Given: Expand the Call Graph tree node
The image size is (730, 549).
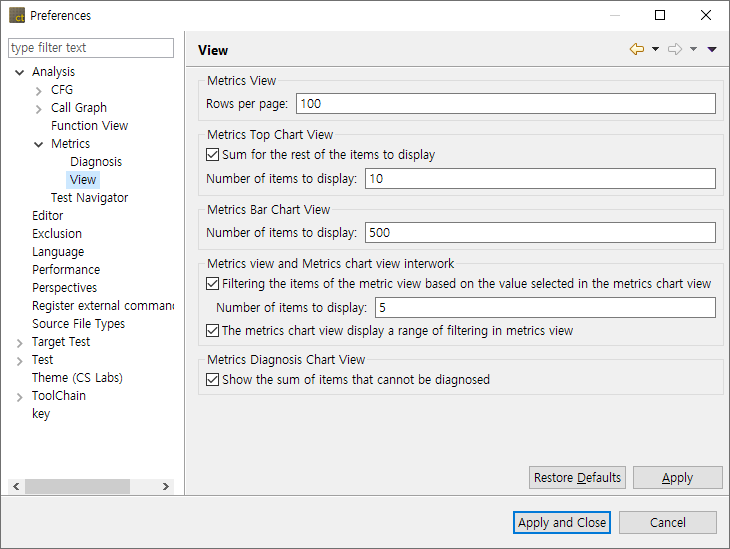Looking at the screenshot, I should pyautogui.click(x=39, y=108).
